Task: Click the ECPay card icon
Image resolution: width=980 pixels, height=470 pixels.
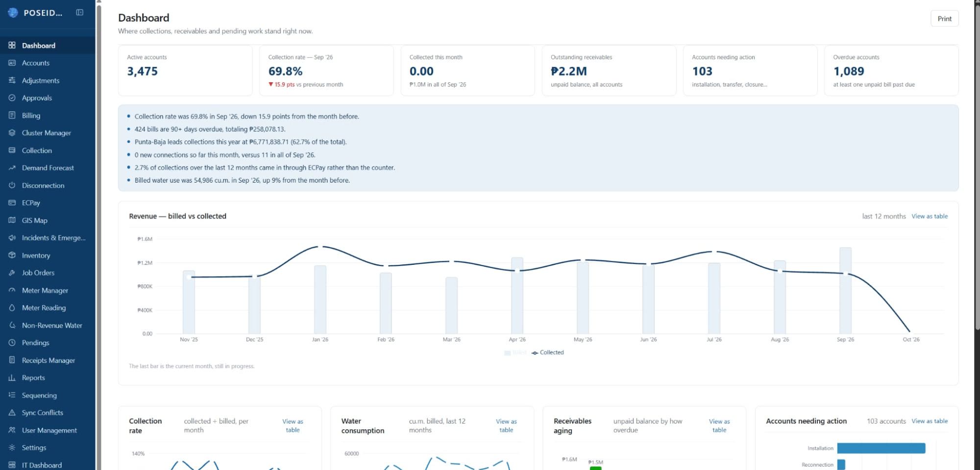Action: [x=12, y=203]
